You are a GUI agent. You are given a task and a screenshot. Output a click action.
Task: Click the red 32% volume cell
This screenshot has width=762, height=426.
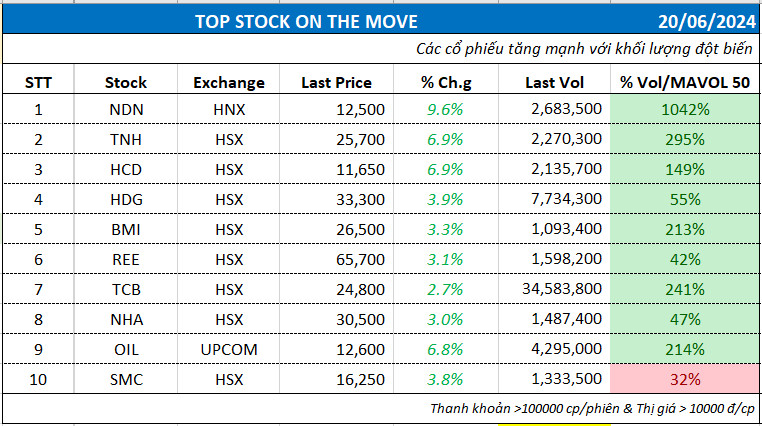pos(685,380)
